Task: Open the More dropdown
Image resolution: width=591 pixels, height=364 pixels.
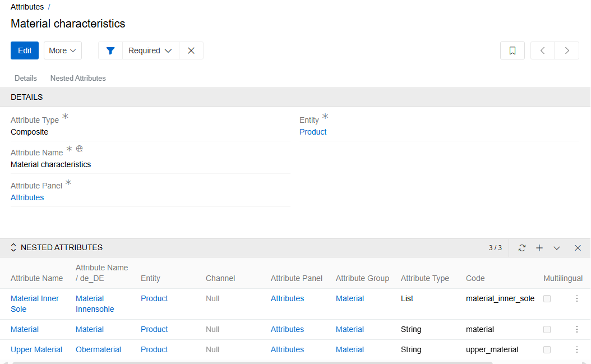Action: coord(62,50)
